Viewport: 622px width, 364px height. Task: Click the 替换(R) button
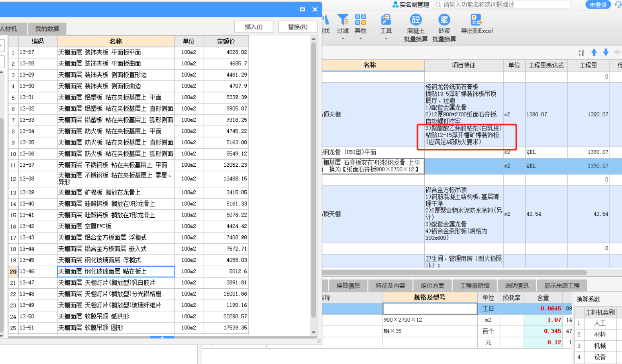click(297, 27)
